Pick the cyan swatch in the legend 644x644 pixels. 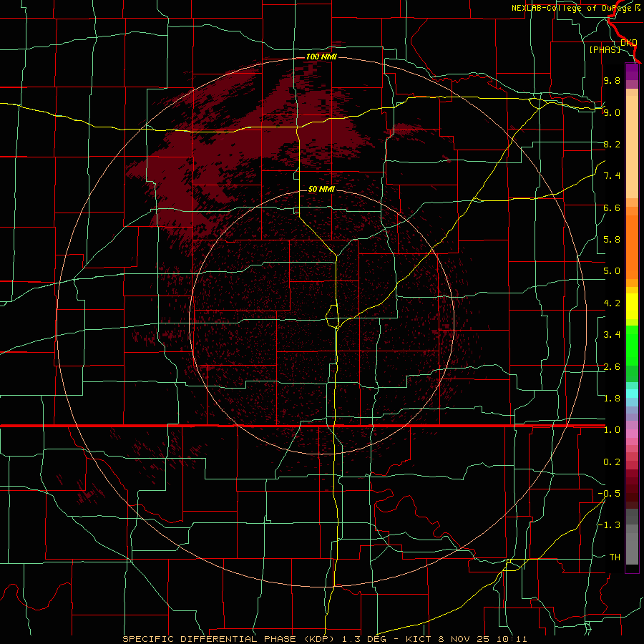pos(632,393)
